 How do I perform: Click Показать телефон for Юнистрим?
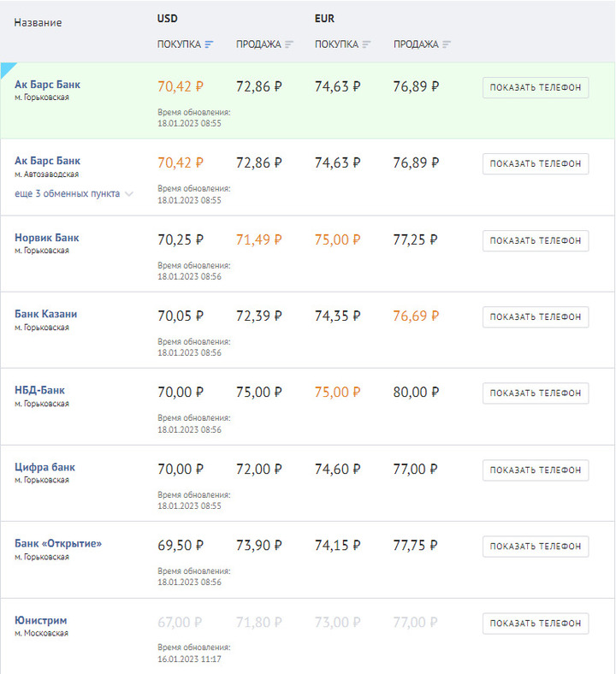536,623
